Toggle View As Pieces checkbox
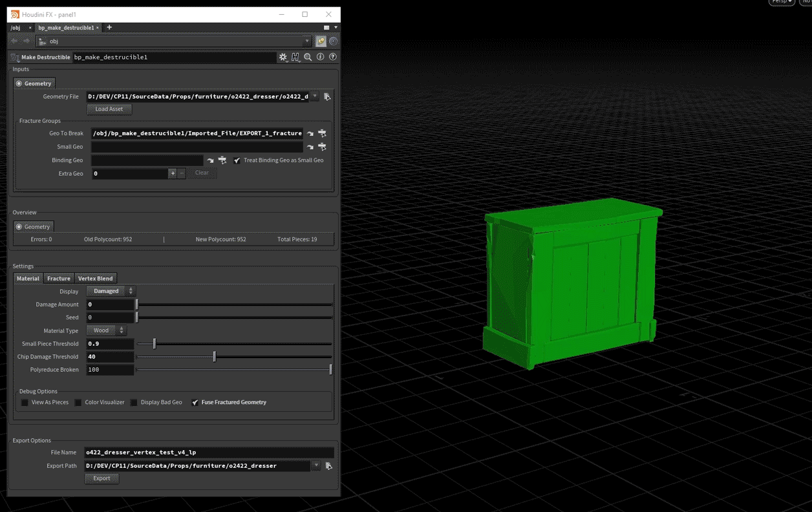This screenshot has height=512, width=812. pyautogui.click(x=25, y=402)
